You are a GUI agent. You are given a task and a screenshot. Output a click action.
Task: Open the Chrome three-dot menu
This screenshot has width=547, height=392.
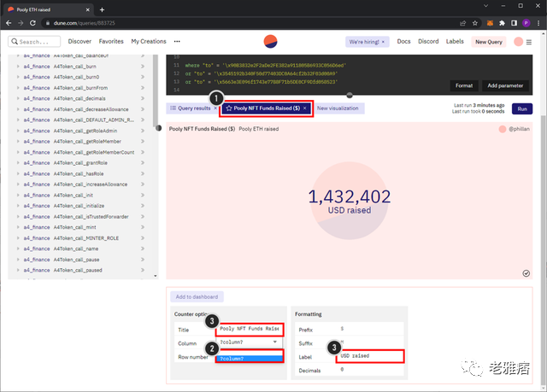[x=538, y=23]
